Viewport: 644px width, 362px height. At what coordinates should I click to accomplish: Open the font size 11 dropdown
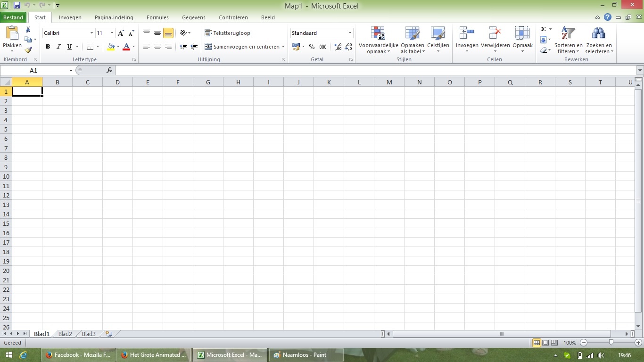tap(112, 33)
